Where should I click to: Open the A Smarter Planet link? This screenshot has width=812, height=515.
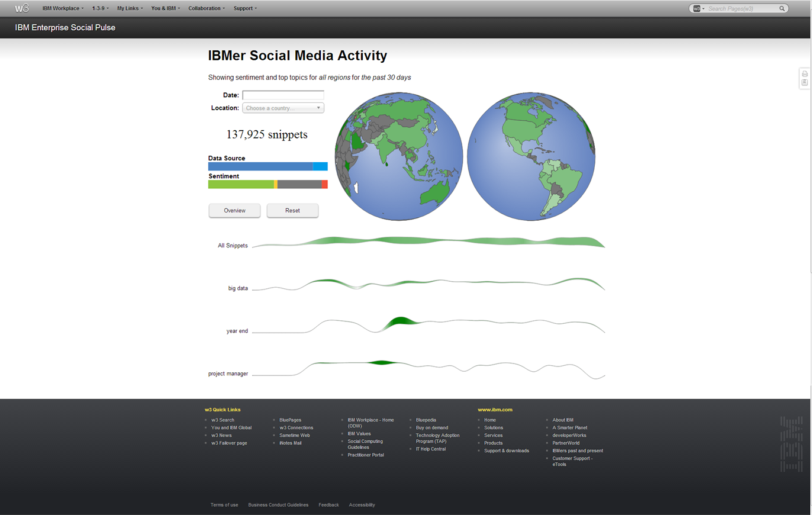[569, 427]
